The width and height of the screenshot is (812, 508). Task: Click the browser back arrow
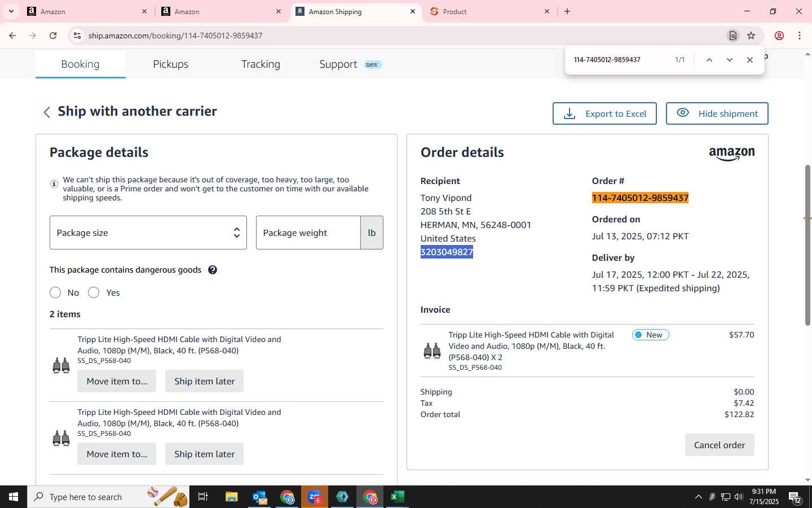[12, 36]
